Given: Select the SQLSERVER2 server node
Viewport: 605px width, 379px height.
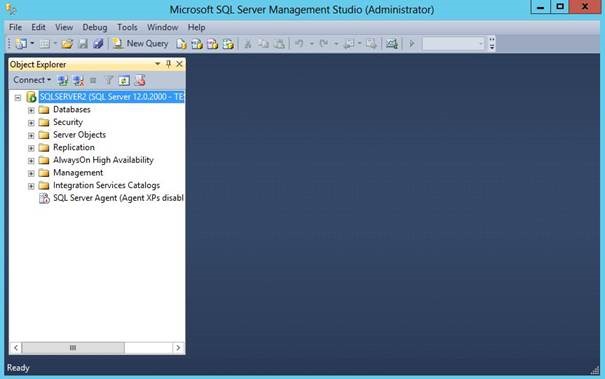Looking at the screenshot, I should (x=112, y=97).
